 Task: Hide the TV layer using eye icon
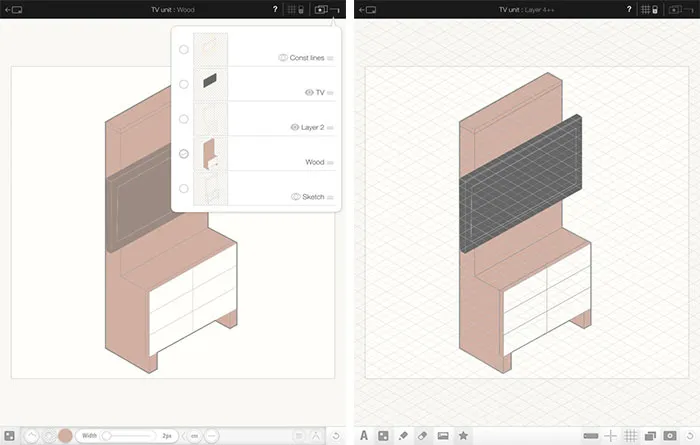309,92
